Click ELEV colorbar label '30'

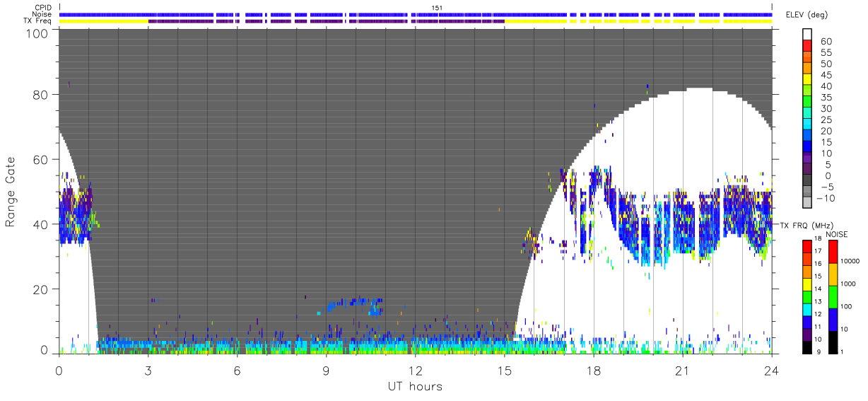[x=825, y=108]
